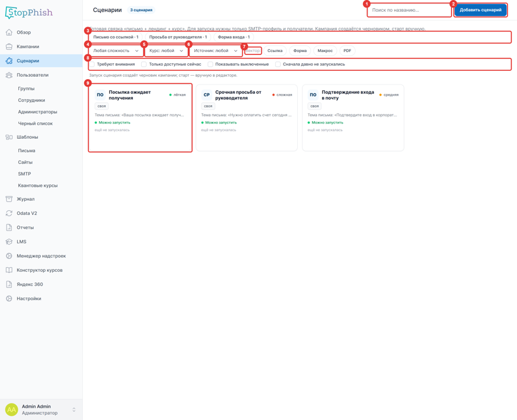Filter by Письмо со ссылкой chip
The width and height of the screenshot is (517, 420).
[116, 37]
